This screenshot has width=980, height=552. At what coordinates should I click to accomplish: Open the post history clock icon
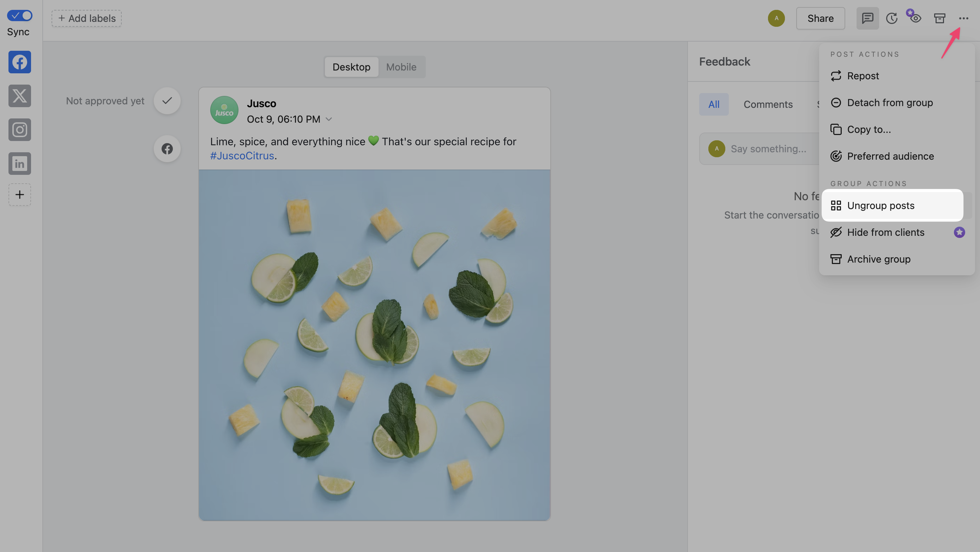click(891, 18)
